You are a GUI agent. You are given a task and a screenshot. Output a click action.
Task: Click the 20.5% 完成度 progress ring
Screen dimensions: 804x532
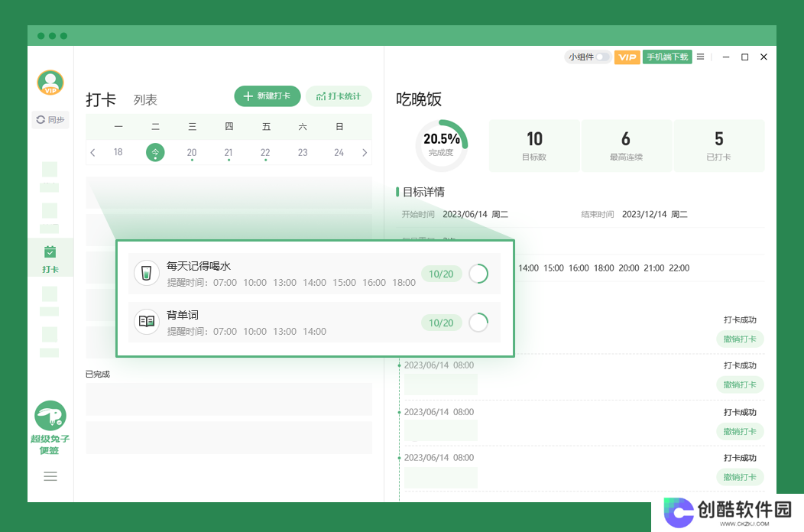(x=442, y=146)
